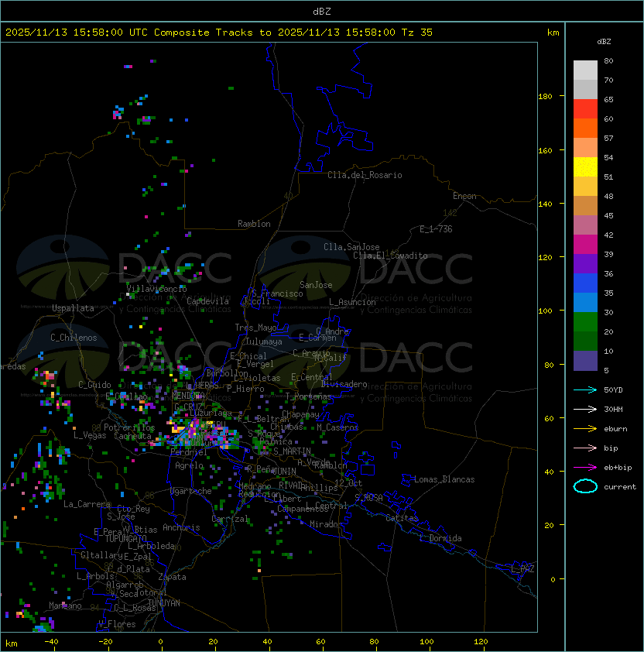Screen dimensions: 644x652
Task: Click the 'Mirador' map label
Action: pyautogui.click(x=327, y=524)
